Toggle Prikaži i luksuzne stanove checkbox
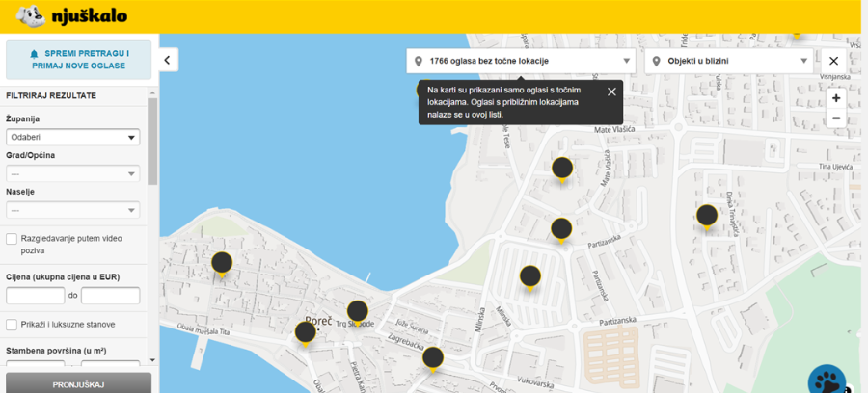The width and height of the screenshot is (868, 393). tap(13, 324)
